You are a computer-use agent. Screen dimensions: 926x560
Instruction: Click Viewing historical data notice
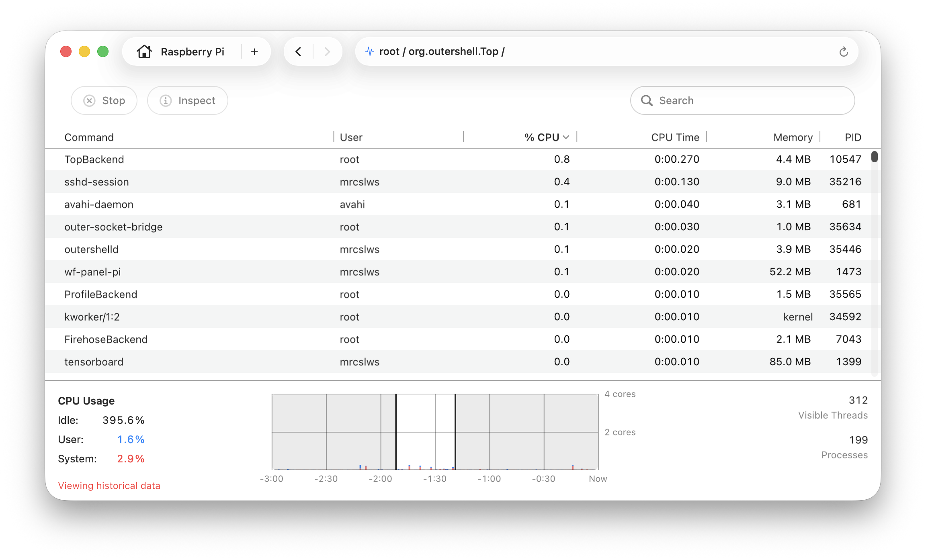[x=109, y=486]
